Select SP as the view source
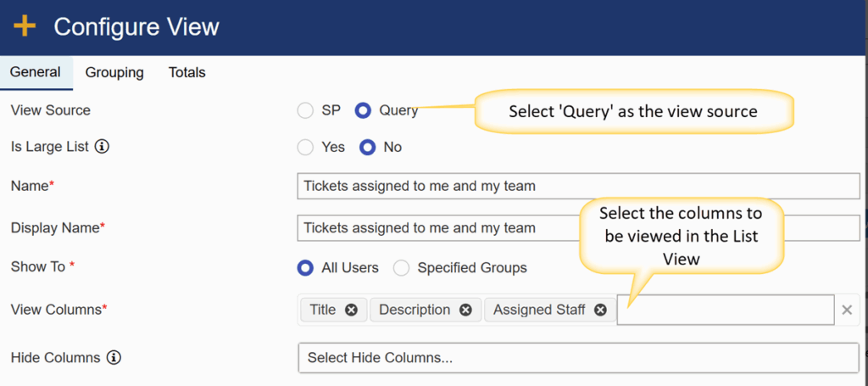Screen dimensions: 868x386 (x=305, y=111)
